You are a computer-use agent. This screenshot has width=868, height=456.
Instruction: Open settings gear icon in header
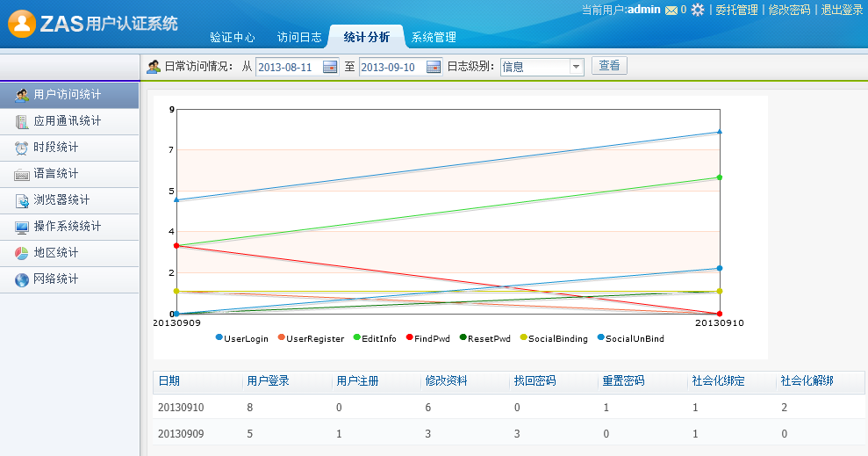click(x=698, y=11)
